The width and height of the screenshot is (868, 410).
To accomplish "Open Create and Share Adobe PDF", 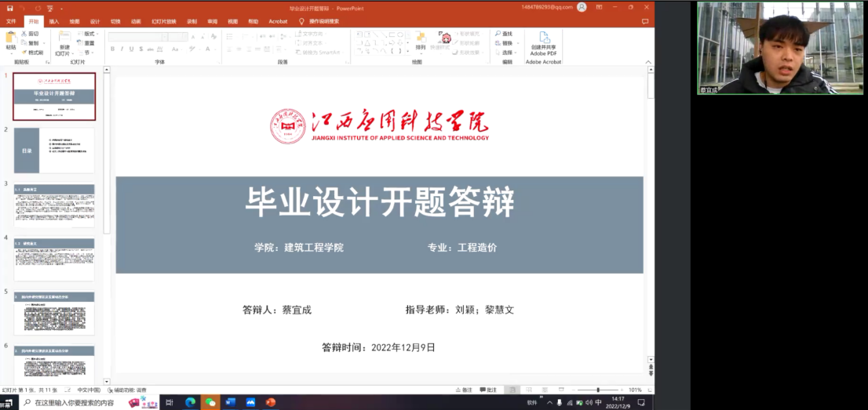I will click(x=543, y=42).
